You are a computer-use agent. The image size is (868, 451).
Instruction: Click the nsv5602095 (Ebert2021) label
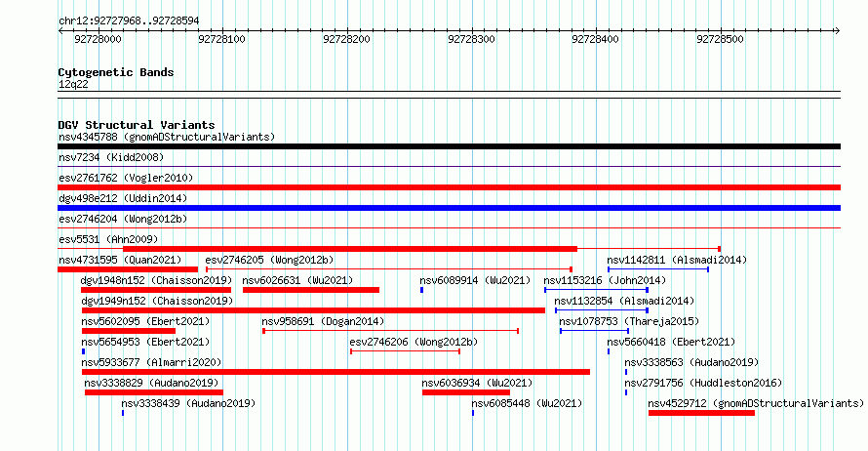pyautogui.click(x=145, y=321)
